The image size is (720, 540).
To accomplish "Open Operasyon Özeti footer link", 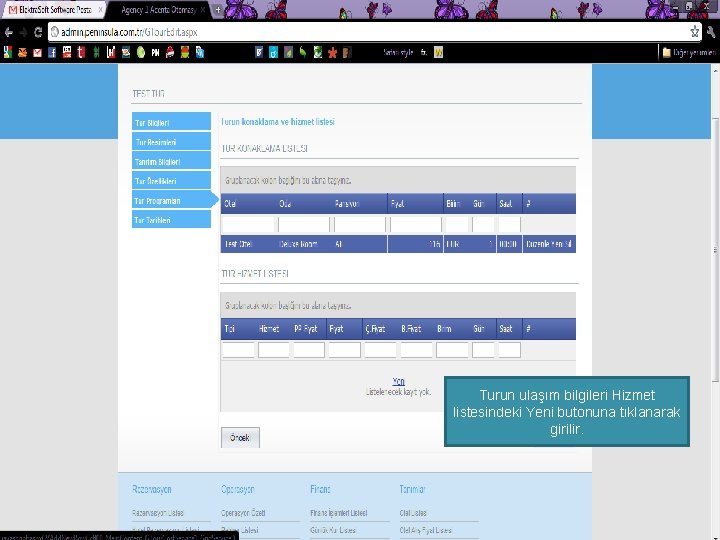I will (243, 513).
